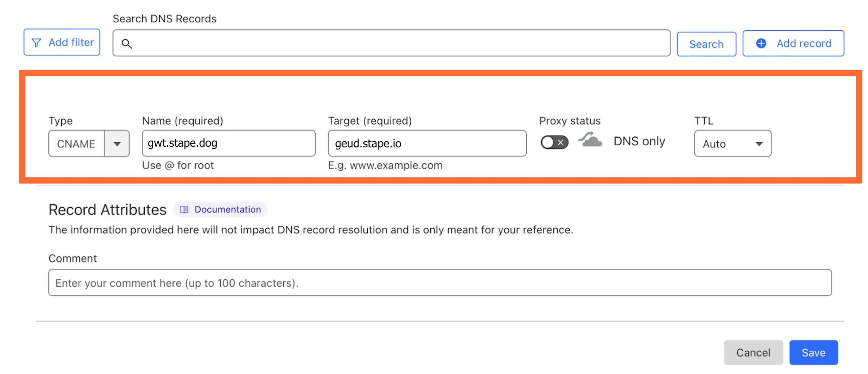Click the plus icon in Add record

coord(761,43)
